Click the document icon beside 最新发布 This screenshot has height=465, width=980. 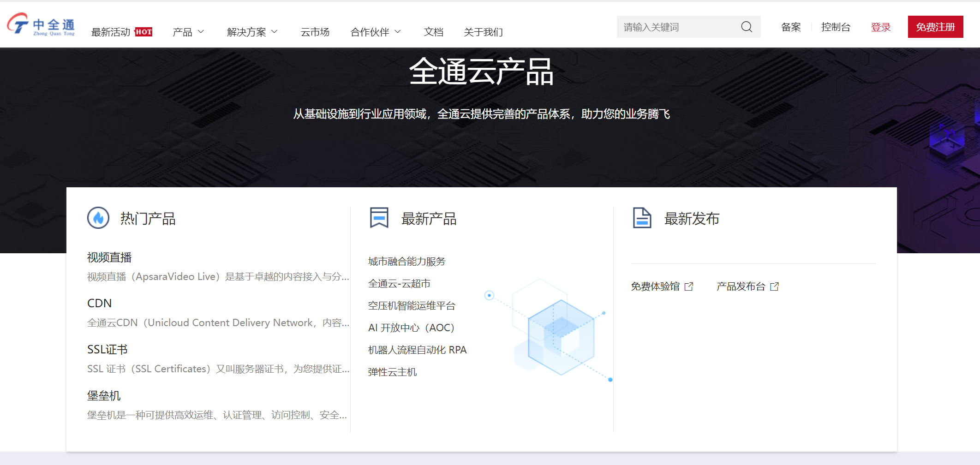[641, 218]
